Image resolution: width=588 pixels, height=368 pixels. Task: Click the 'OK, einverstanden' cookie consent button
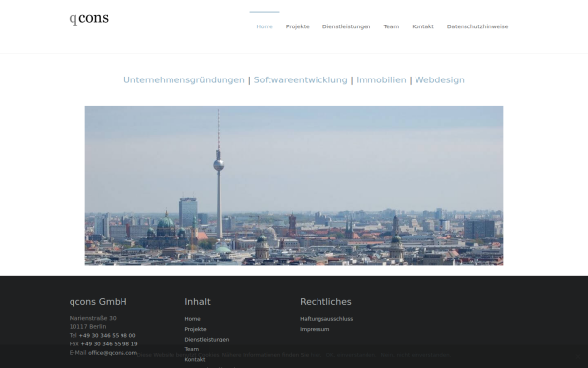[x=351, y=355]
